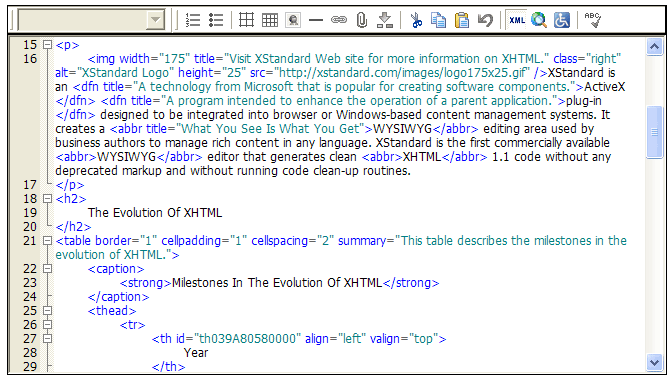Insert a hyperlink with chain icon
The height and width of the screenshot is (380, 672).
[339, 20]
